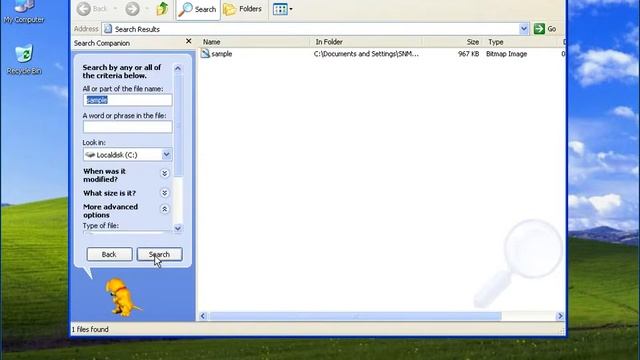This screenshot has height=360, width=640.
Task: Close the Search Companion pane
Action: pos(189,41)
